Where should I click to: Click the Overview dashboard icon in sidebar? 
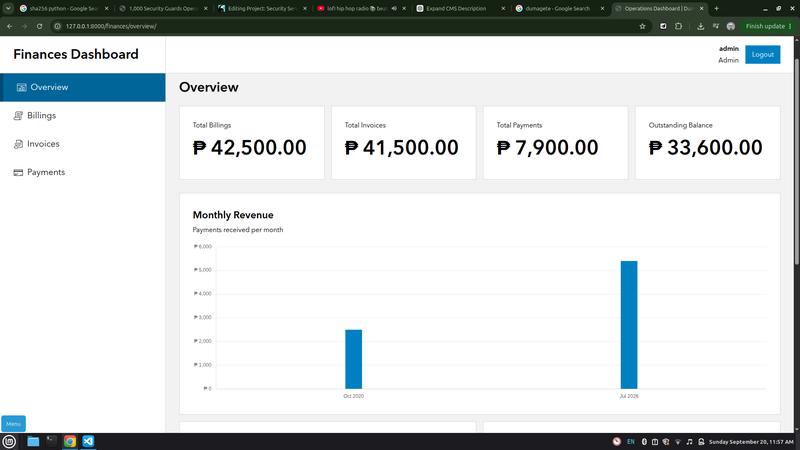tap(21, 87)
